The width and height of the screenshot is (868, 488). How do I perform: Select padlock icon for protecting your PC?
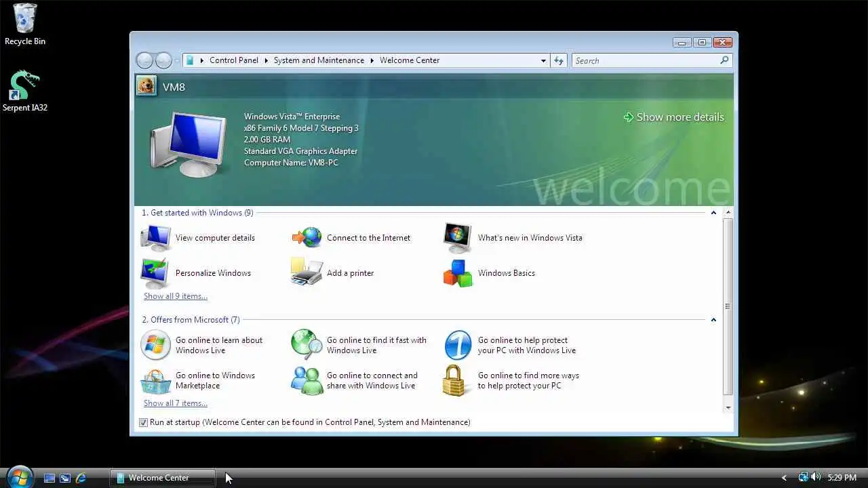456,381
